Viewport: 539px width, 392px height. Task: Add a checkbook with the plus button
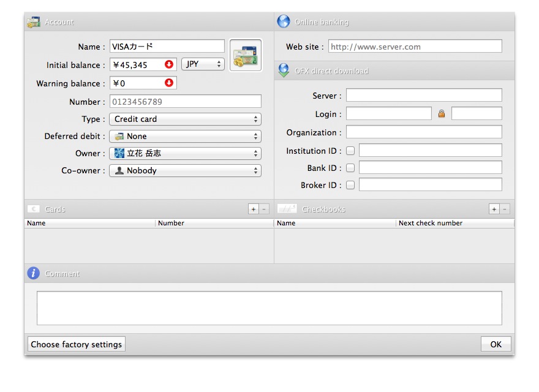pyautogui.click(x=494, y=209)
